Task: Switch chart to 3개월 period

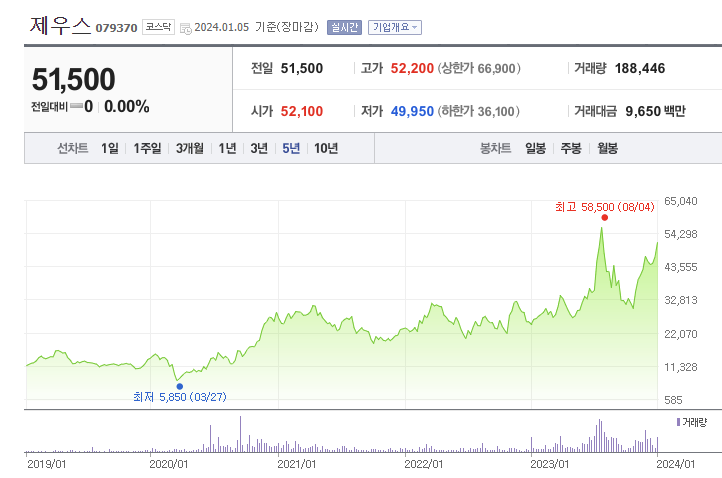Action: coord(189,148)
